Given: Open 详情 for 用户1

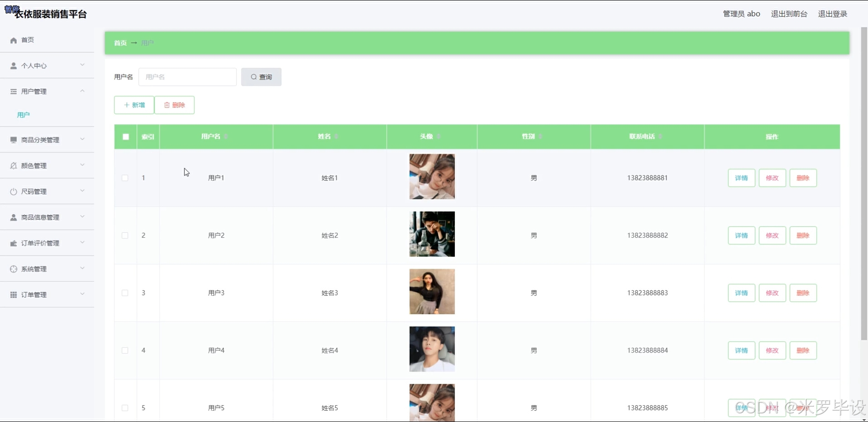Looking at the screenshot, I should 742,178.
